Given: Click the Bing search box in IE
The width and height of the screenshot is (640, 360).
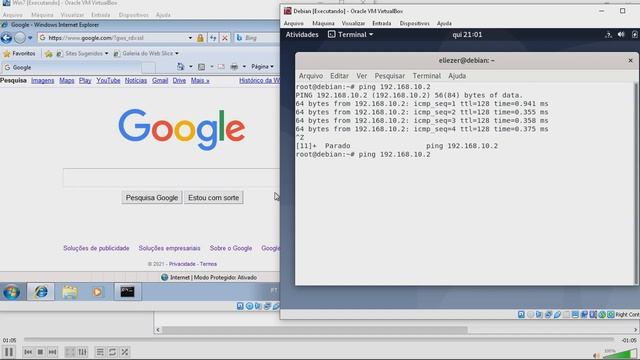Looking at the screenshot, I should pos(257,38).
